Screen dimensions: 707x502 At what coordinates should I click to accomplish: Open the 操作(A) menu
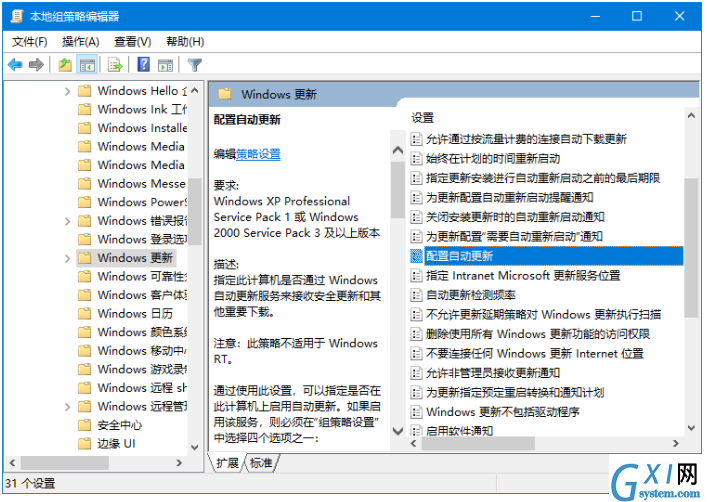tap(80, 42)
